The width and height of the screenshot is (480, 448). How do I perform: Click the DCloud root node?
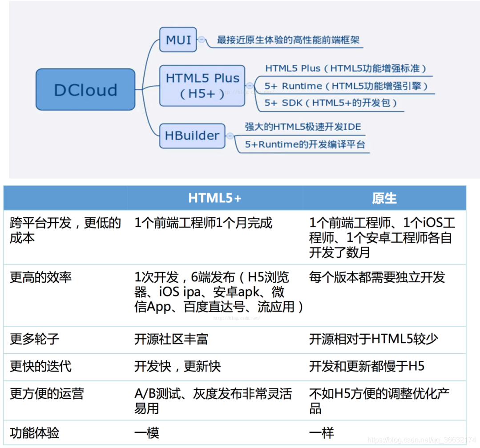[x=85, y=90]
